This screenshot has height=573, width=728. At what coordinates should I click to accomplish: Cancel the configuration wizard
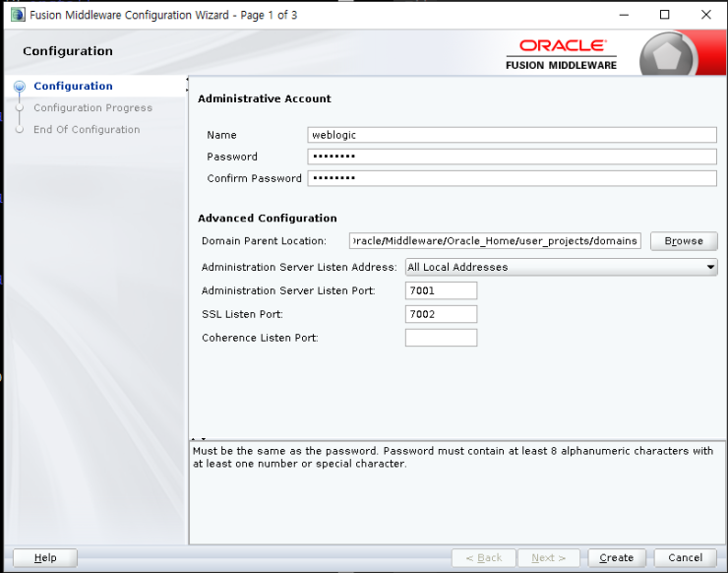(x=686, y=557)
